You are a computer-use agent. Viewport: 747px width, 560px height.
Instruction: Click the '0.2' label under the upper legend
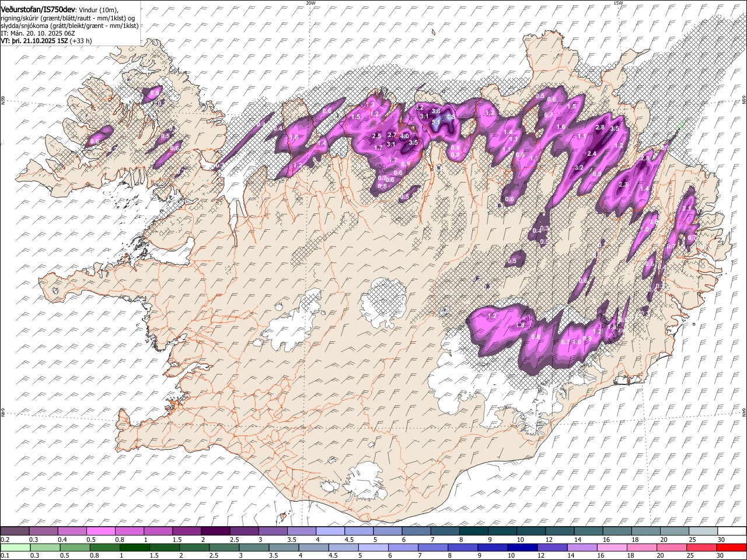(x=5, y=540)
